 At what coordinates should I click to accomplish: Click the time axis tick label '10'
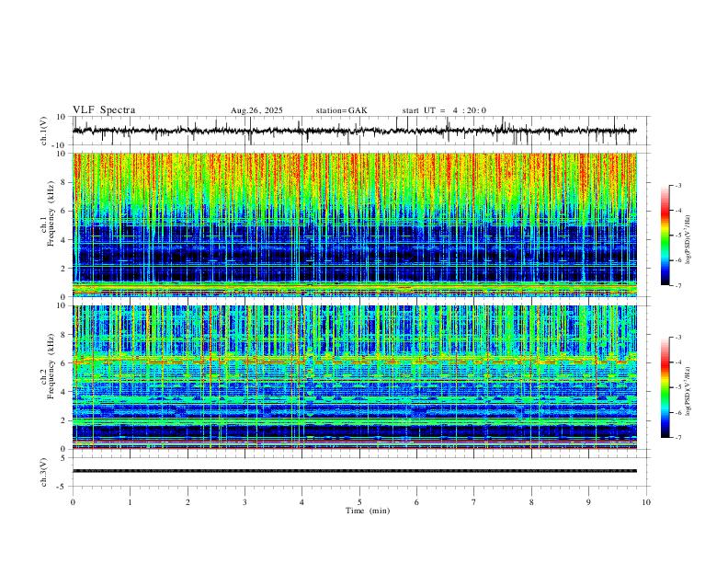pos(646,502)
